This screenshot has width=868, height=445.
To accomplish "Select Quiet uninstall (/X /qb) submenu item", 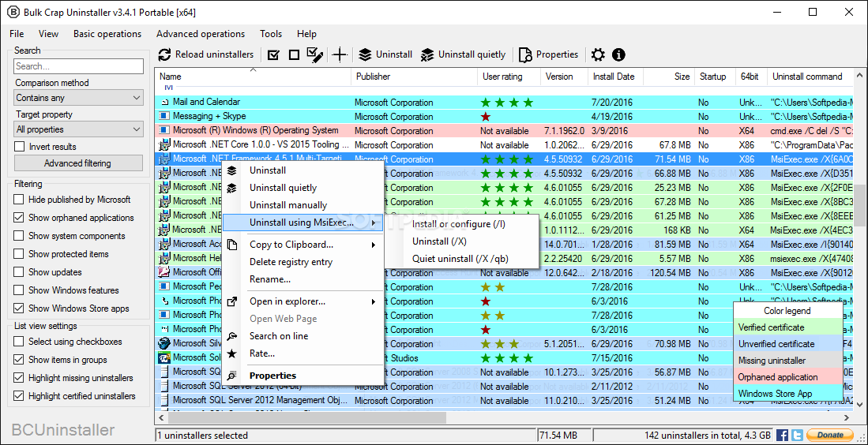I will (x=462, y=258).
